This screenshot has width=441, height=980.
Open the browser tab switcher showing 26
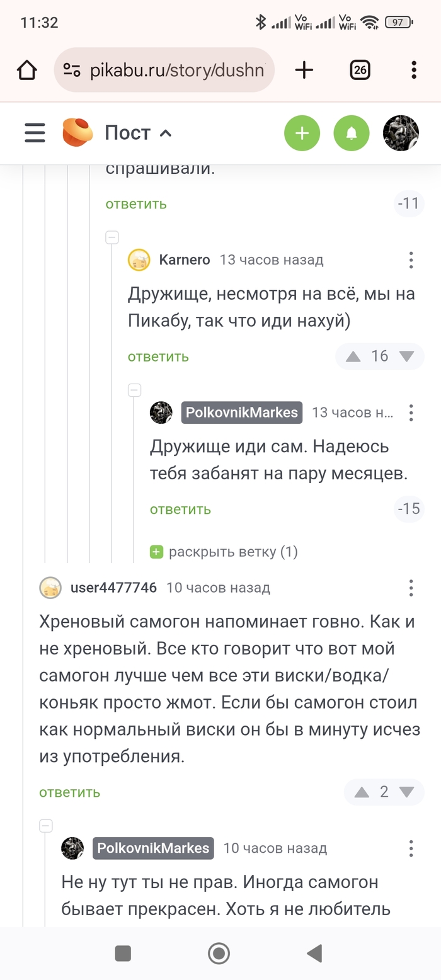coord(360,70)
